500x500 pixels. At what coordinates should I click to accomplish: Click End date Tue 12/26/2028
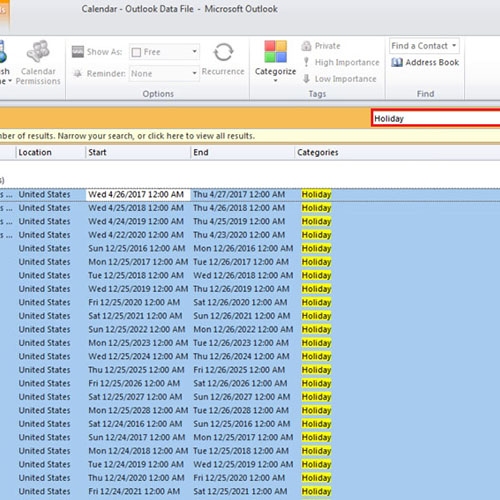tap(241, 411)
